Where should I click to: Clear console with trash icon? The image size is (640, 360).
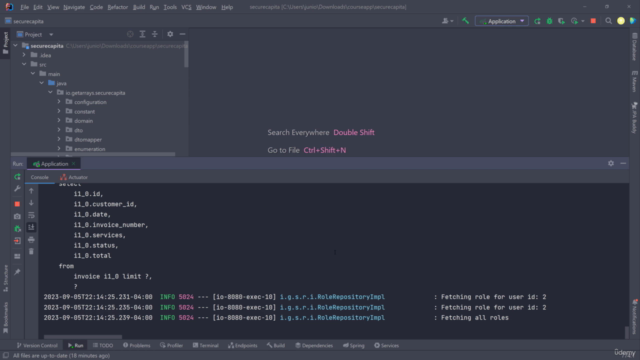point(31,251)
